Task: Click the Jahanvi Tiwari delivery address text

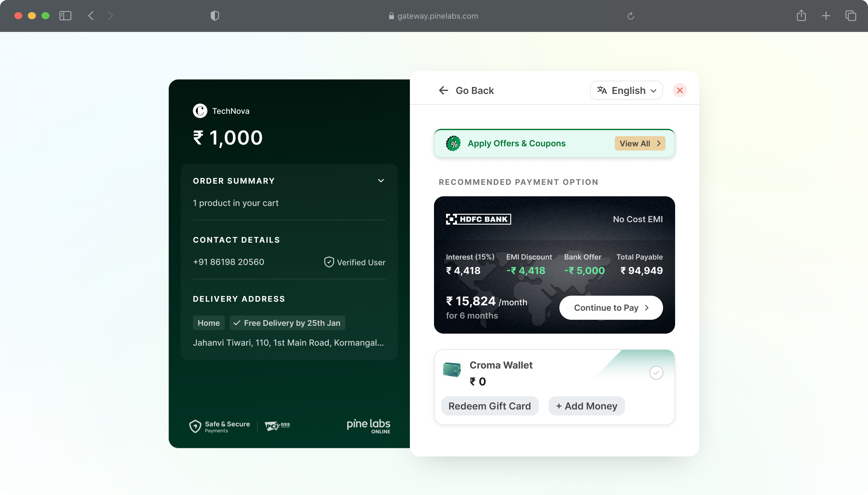Action: (288, 343)
